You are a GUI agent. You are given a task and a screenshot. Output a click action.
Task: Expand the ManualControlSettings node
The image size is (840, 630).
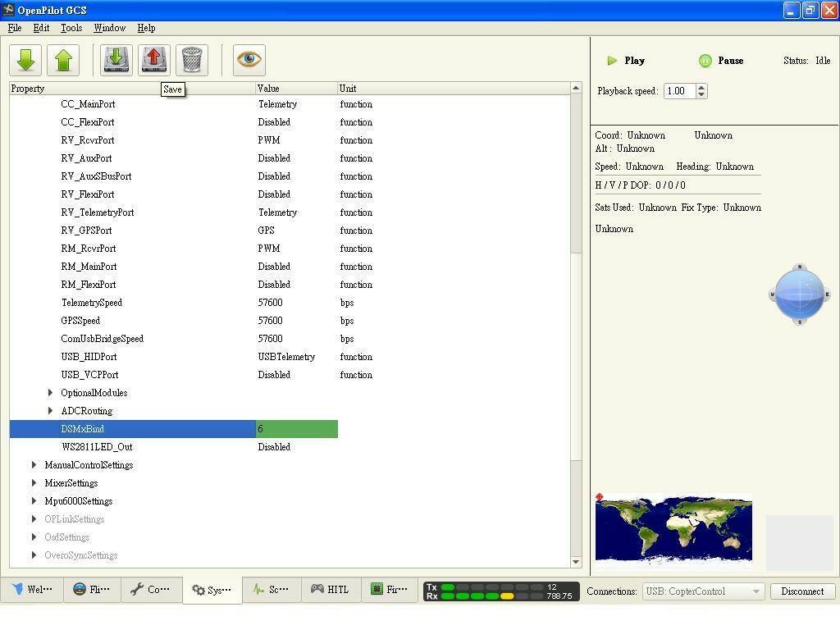34,465
